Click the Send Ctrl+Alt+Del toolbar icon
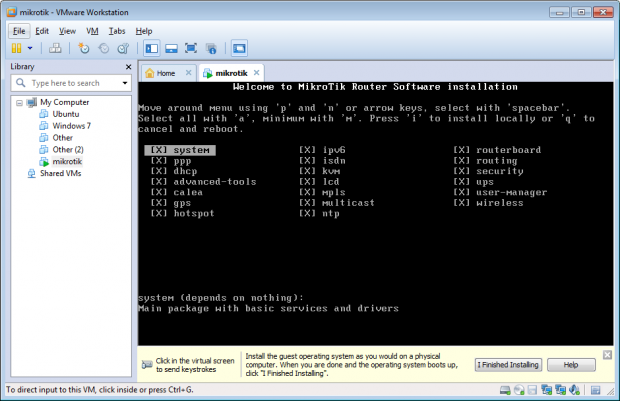620x401 pixels. [55, 48]
